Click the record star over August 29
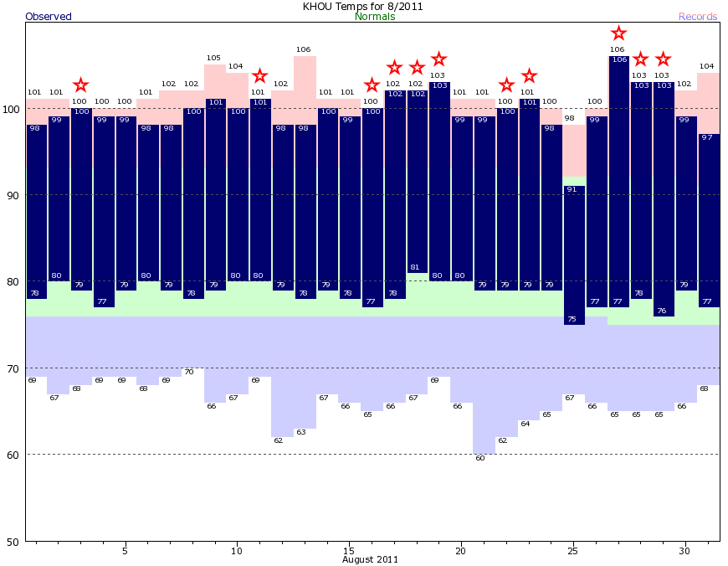 [x=663, y=59]
